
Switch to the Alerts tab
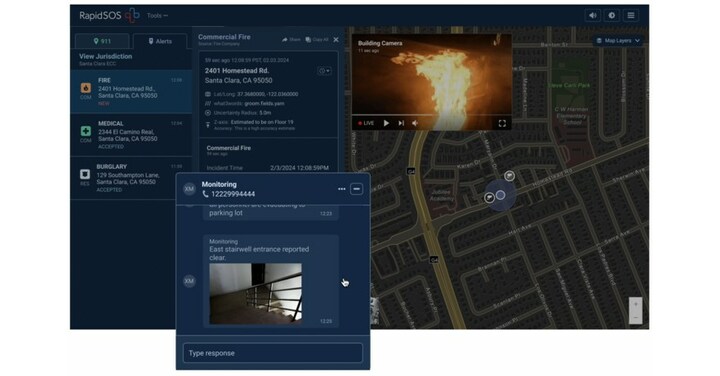(x=160, y=41)
